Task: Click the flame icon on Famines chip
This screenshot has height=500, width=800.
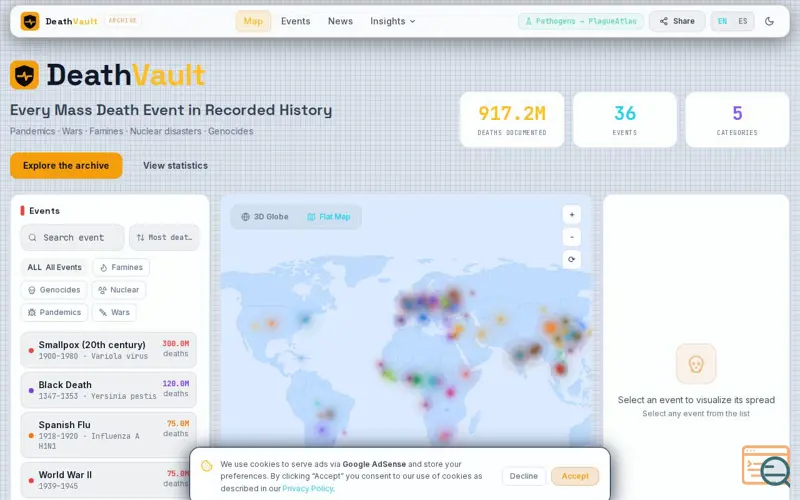Action: [104, 267]
